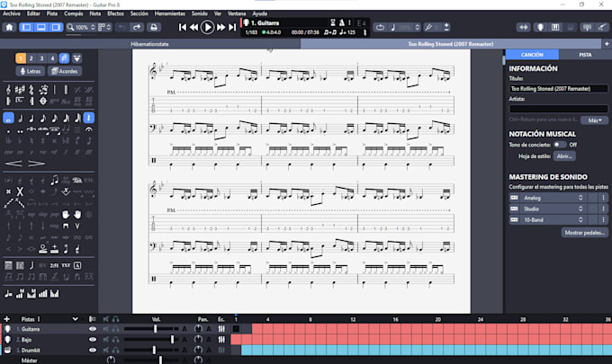612x364 pixels.
Task: Click the Mostrar pedales... button
Action: coord(585,233)
